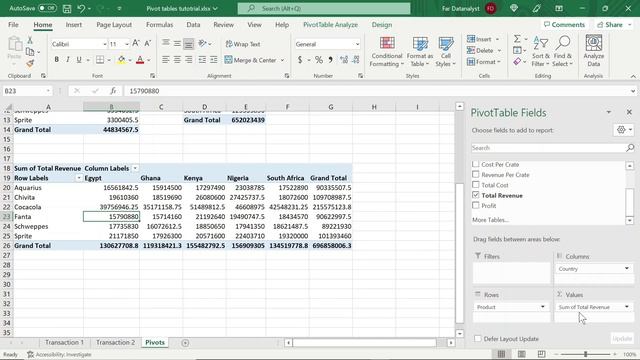Toggle AutoSave switch
The height and width of the screenshot is (360, 640).
tap(47, 8)
